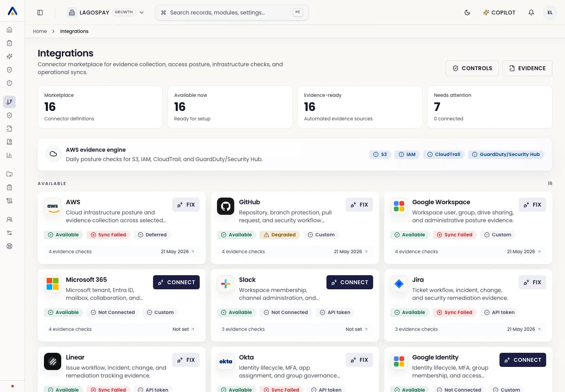Click the CONTROLS button
This screenshot has width=565, height=392.
click(472, 68)
